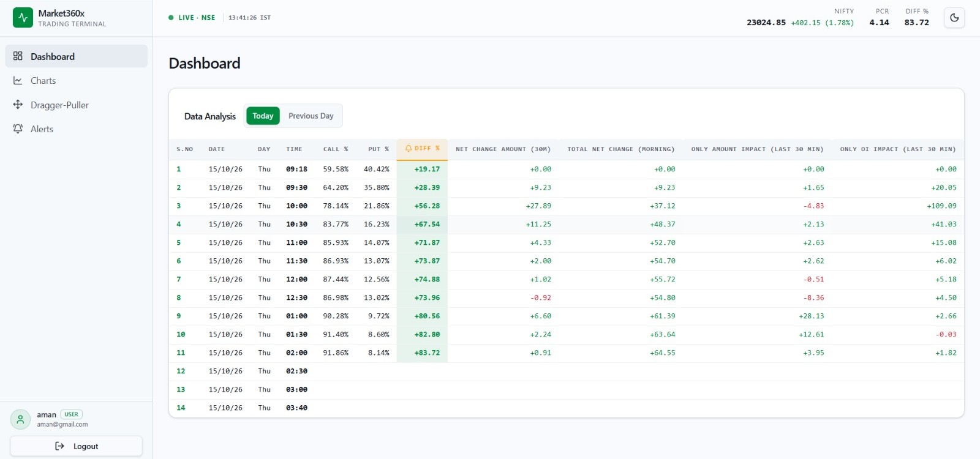Click the USER role badge
The width and height of the screenshot is (980, 459).
tap(71, 414)
